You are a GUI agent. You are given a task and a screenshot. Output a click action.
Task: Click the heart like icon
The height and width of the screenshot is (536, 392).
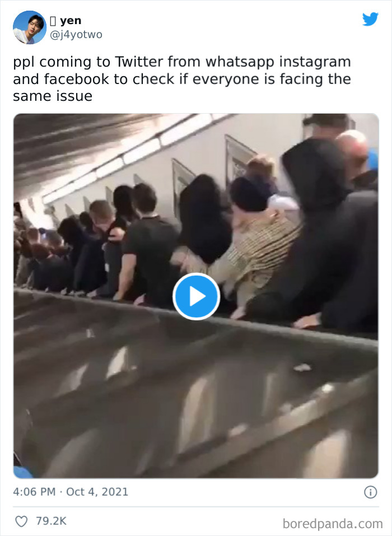[x=21, y=521]
